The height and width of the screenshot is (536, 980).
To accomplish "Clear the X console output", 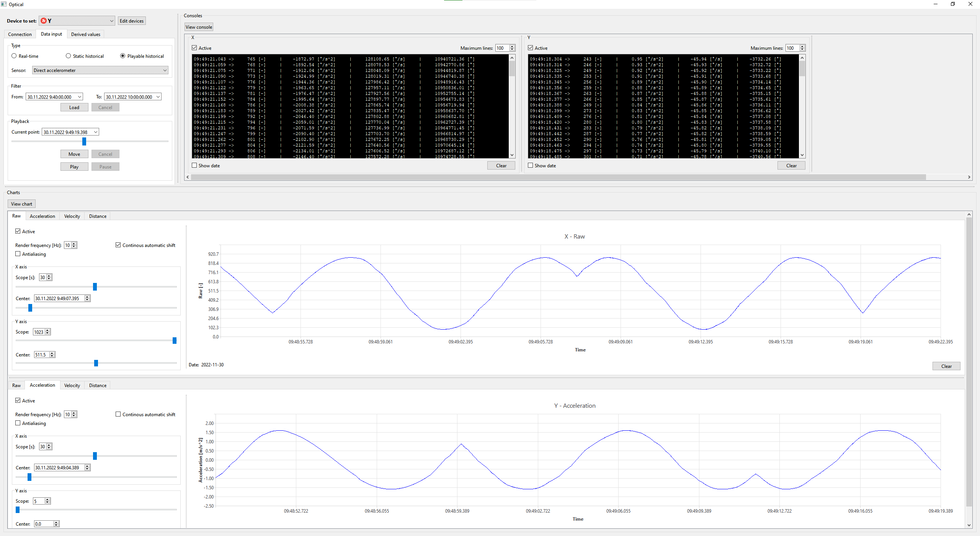I will (x=501, y=165).
